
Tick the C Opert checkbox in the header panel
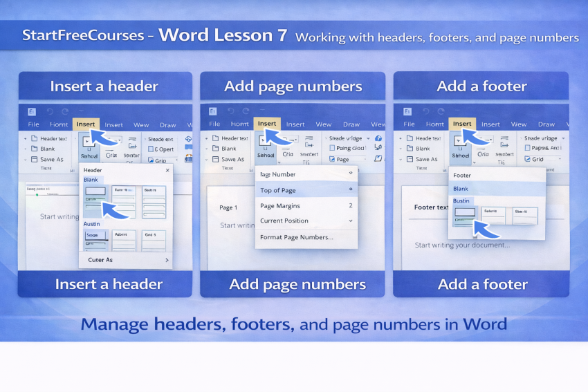click(x=151, y=149)
